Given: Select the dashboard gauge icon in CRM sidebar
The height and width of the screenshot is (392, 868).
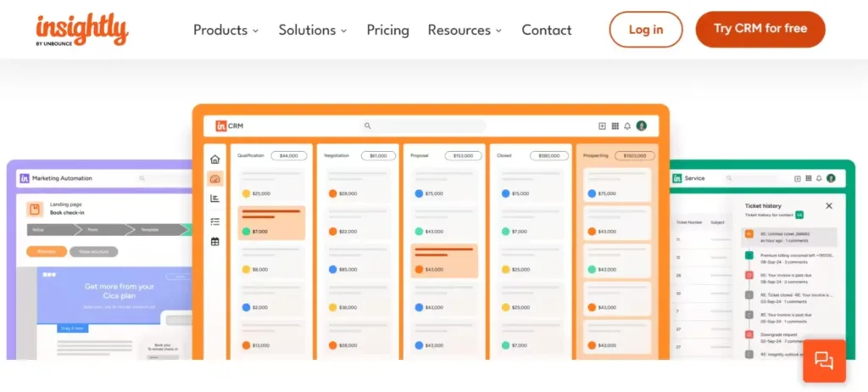Looking at the screenshot, I should 215,179.
